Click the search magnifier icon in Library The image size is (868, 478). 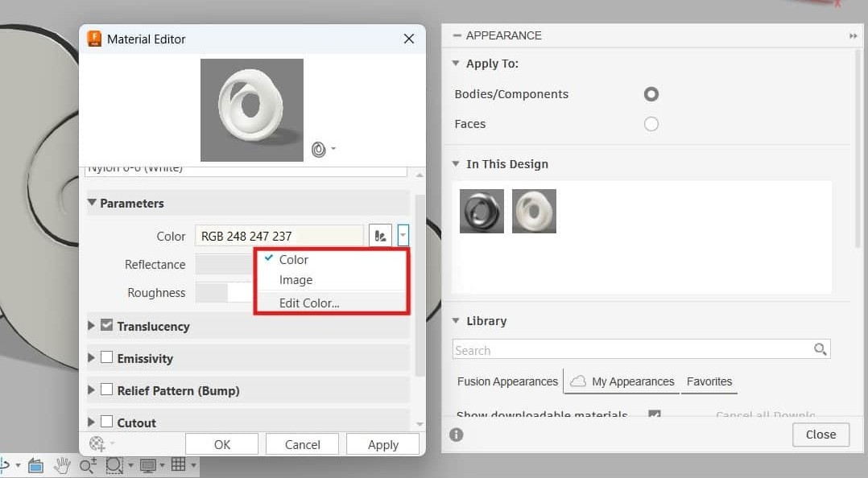click(x=820, y=349)
